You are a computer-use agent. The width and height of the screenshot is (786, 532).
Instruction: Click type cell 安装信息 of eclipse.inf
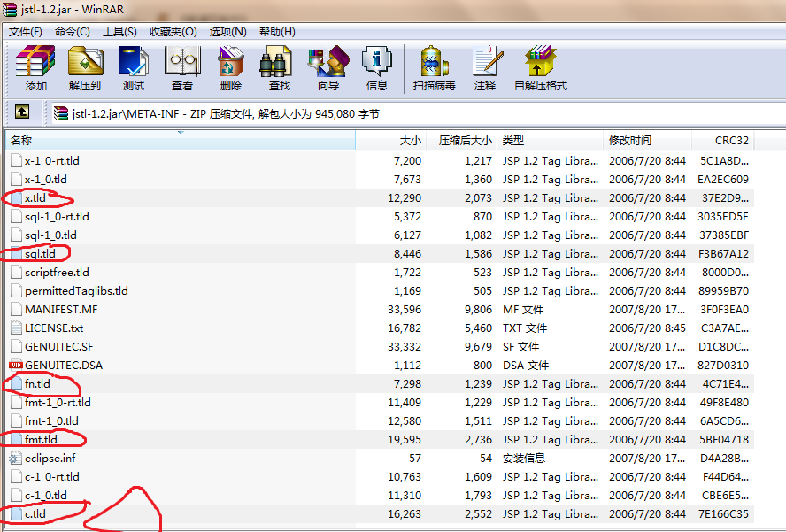point(524,458)
